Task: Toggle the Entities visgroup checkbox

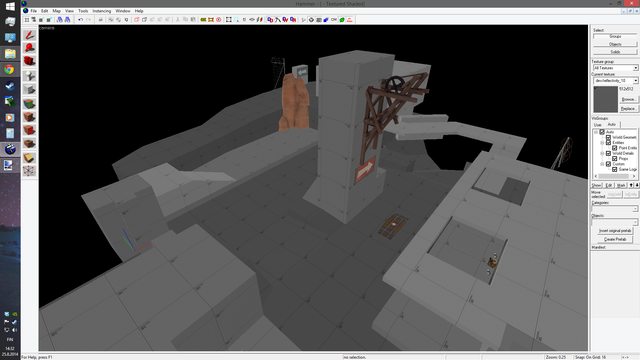Action: (608, 143)
